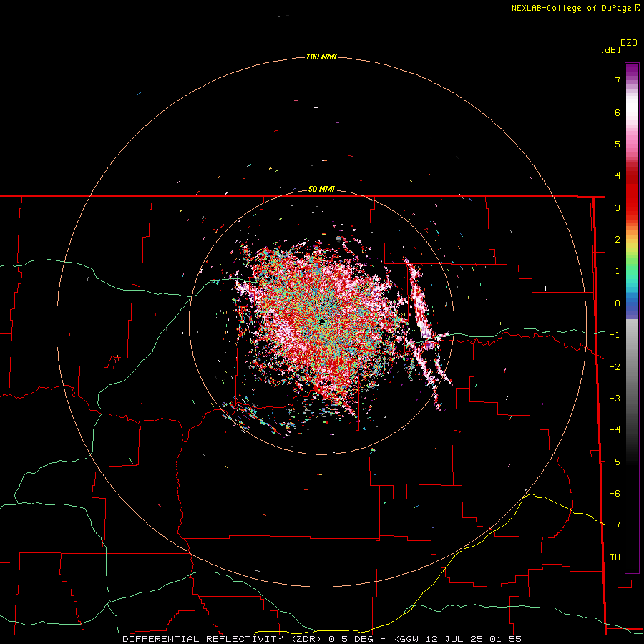Click the -6 value on the color scale

[x=615, y=494]
